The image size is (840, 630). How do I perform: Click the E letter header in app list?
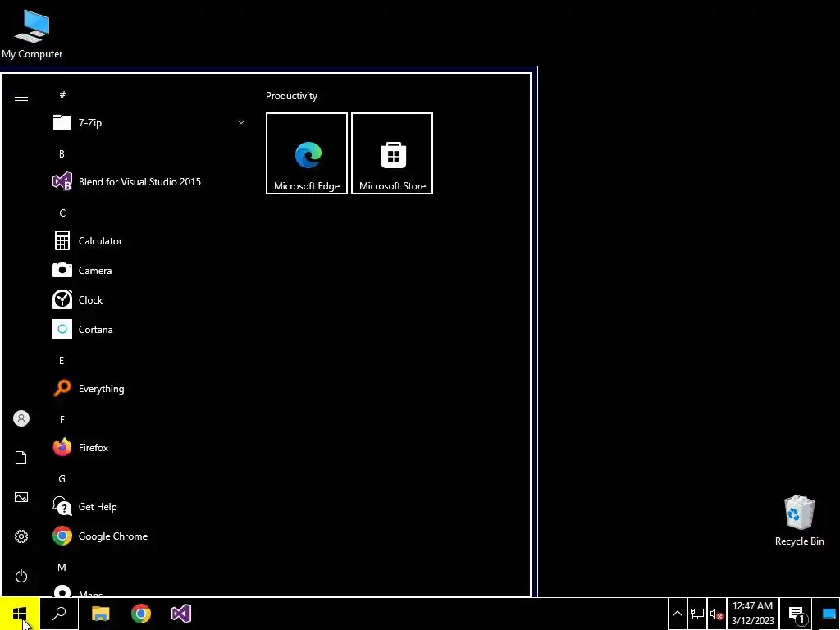(62, 361)
